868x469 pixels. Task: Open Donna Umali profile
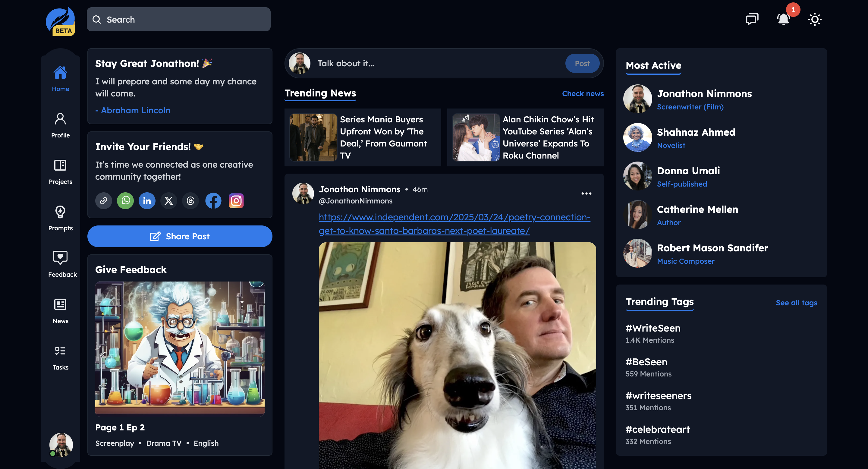point(688,171)
